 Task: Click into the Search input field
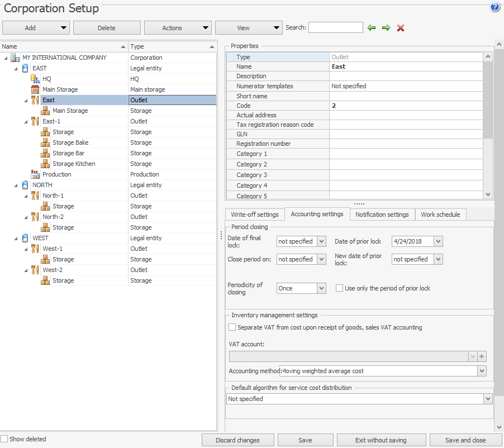[335, 28]
